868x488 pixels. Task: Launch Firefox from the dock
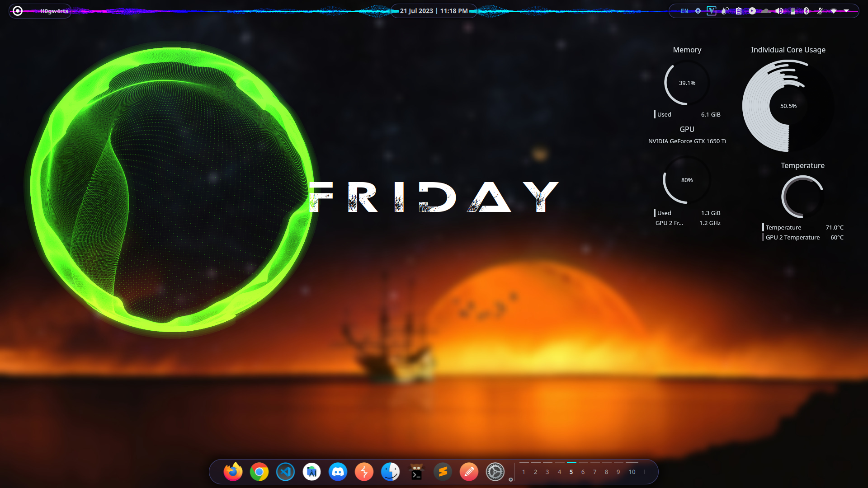pyautogui.click(x=233, y=472)
